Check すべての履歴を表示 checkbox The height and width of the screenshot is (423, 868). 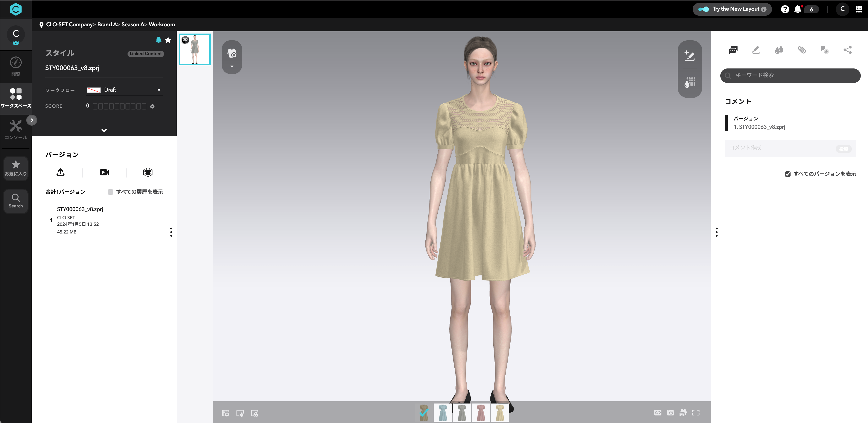(110, 192)
